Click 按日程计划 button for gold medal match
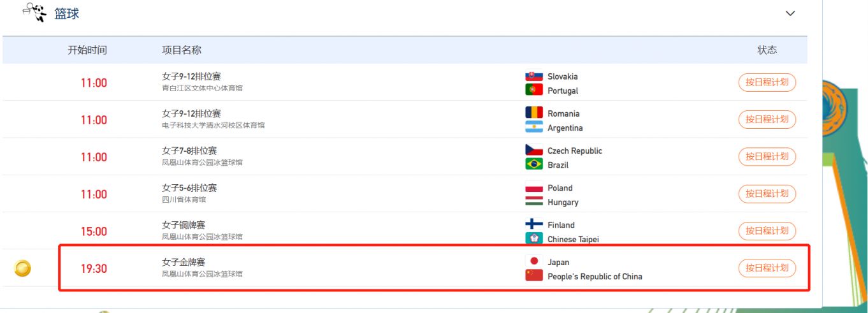The image size is (868, 313). 767,268
